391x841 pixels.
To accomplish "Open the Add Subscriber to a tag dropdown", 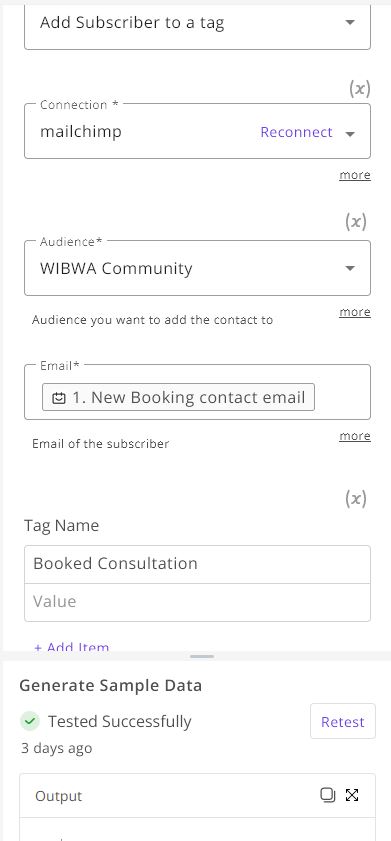I will pos(197,23).
